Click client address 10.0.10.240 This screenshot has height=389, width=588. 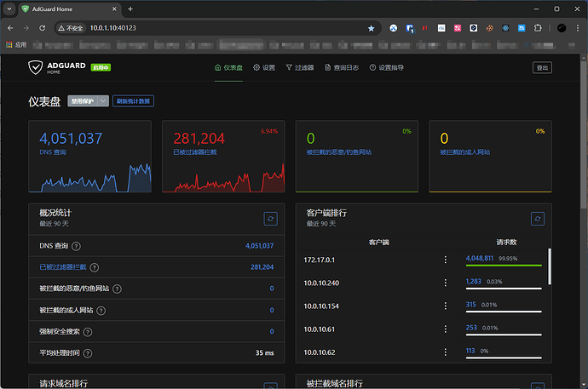click(321, 283)
